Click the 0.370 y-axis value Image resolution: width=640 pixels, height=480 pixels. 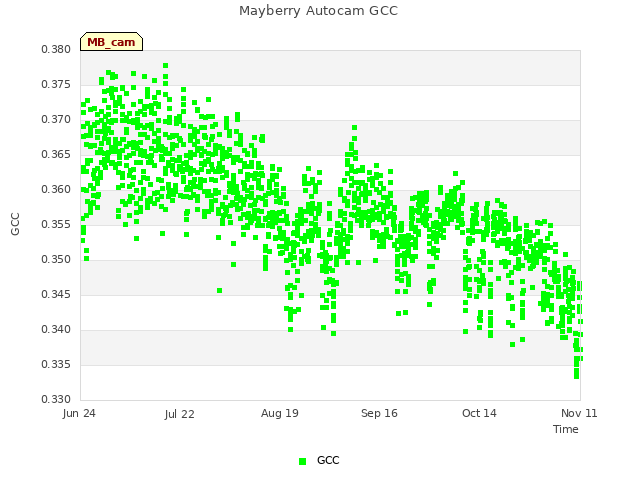tap(56, 120)
